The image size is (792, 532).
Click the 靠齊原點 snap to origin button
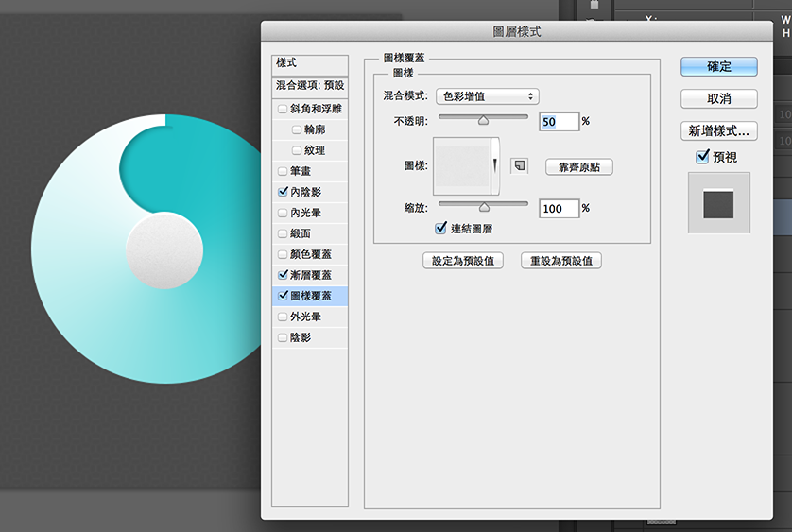coord(579,167)
